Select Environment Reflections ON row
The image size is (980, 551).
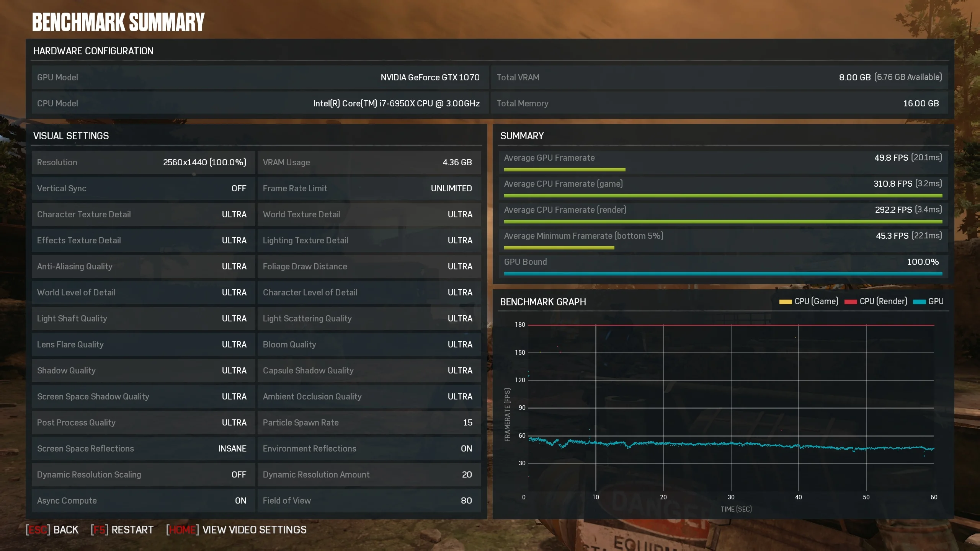369,448
